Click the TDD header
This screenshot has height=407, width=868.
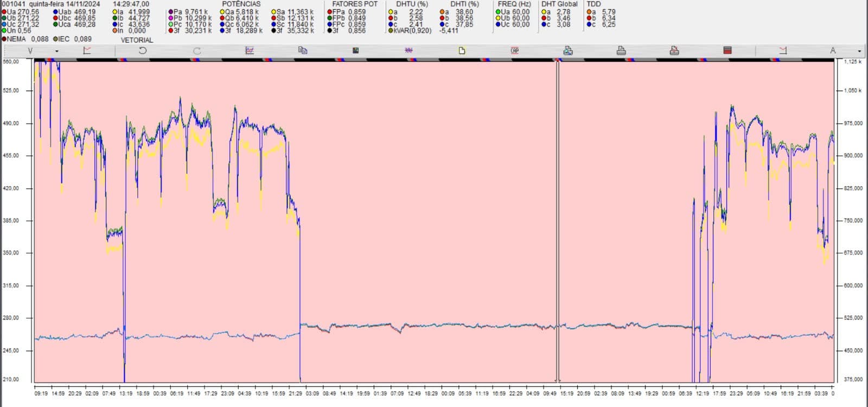click(x=594, y=4)
